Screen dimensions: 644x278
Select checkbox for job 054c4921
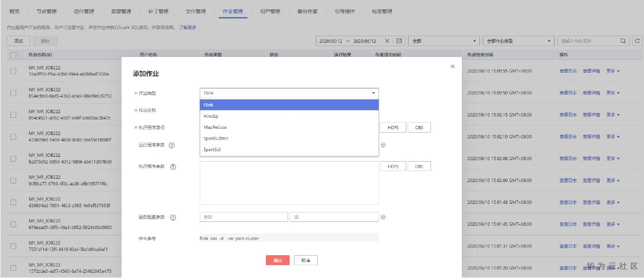(13, 115)
